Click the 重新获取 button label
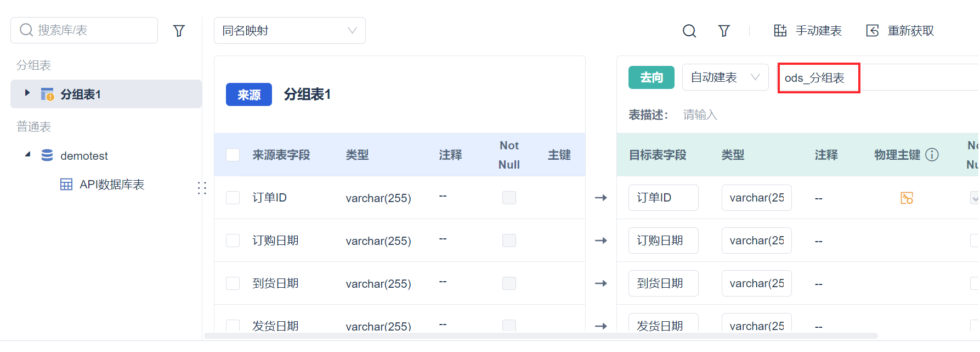This screenshot has height=352, width=980. [910, 31]
